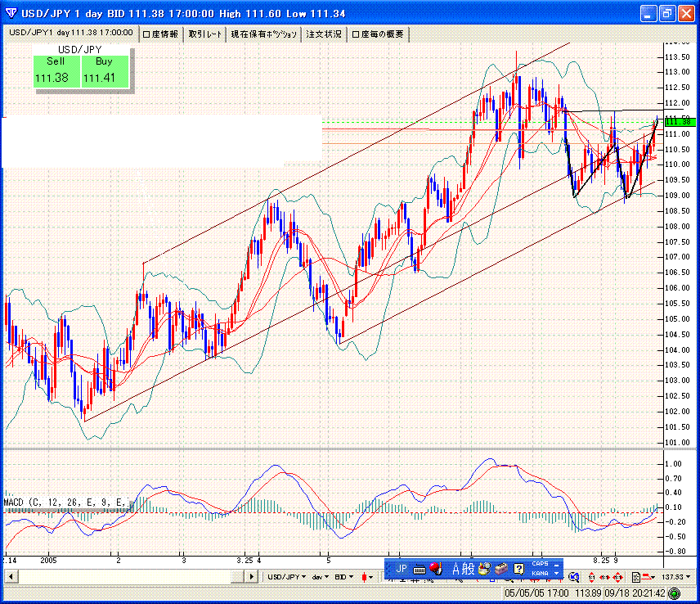Click the IME conversion mode 般 icon
700x604 pixels.
469,568
